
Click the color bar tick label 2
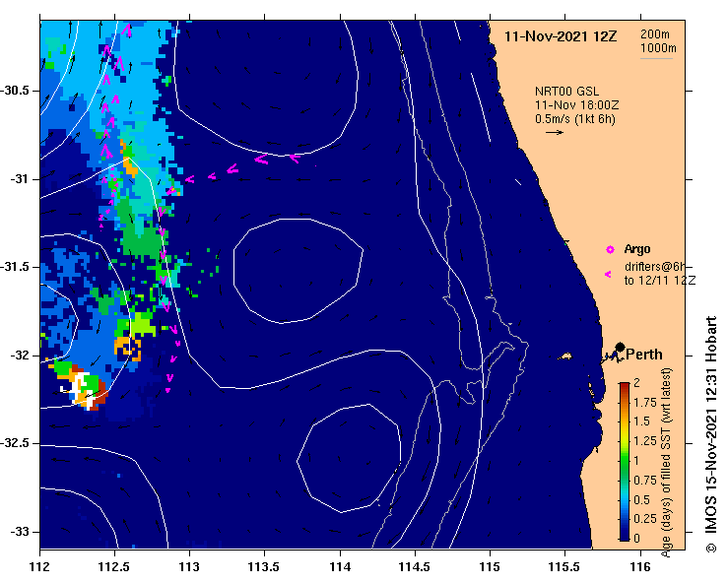click(636, 382)
